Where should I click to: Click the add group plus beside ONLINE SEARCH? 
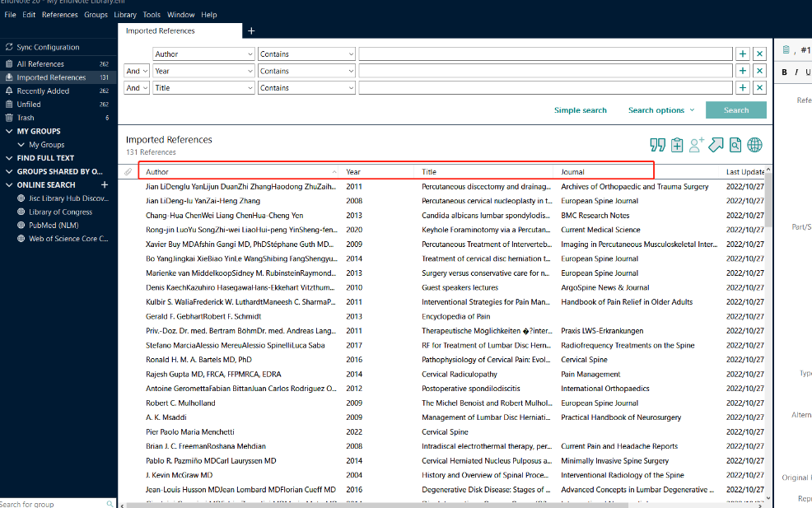(104, 184)
